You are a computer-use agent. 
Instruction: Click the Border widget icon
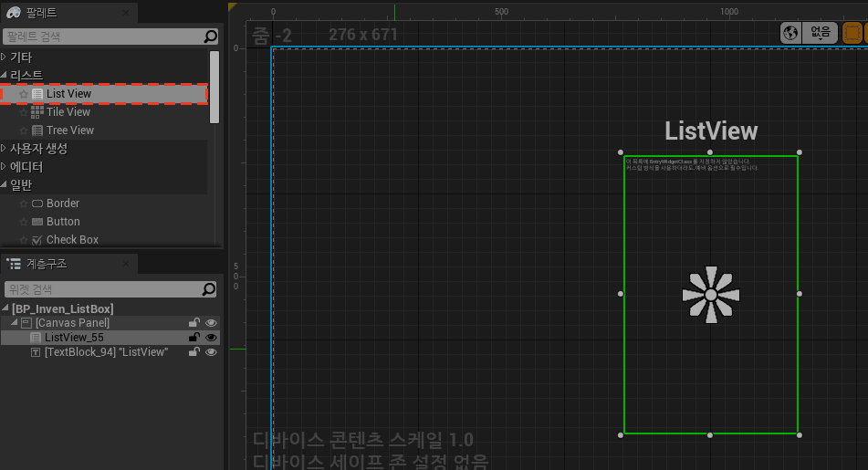pos(37,204)
